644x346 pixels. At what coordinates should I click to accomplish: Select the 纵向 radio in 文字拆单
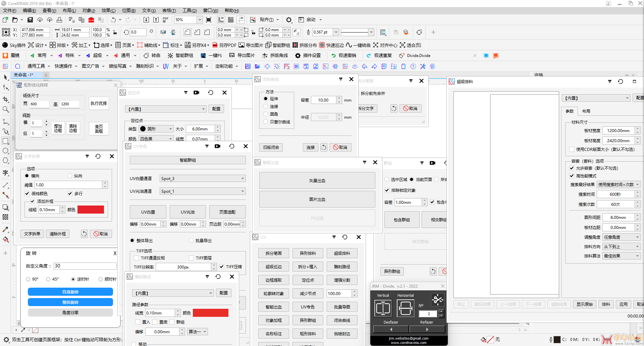[x=70, y=176]
